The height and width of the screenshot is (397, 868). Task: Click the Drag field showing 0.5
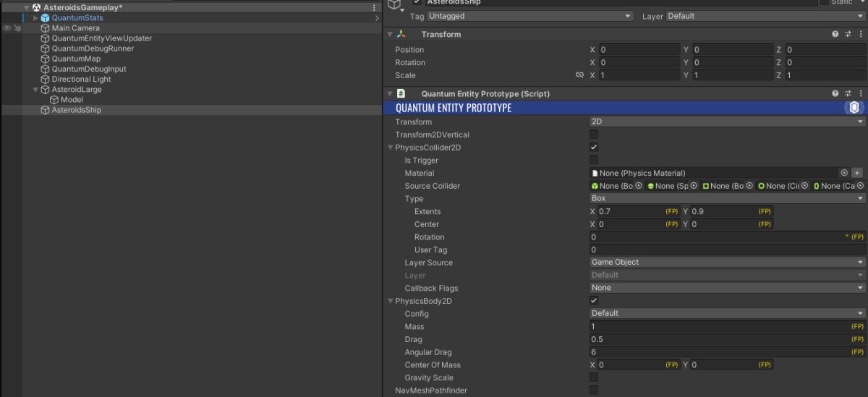pos(728,339)
